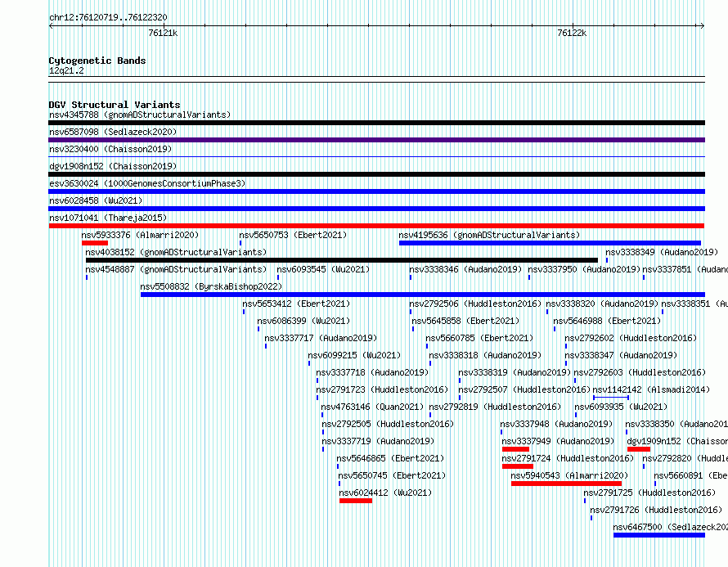Select the red nsv5940543 Almarri2020 bar

click(566, 484)
